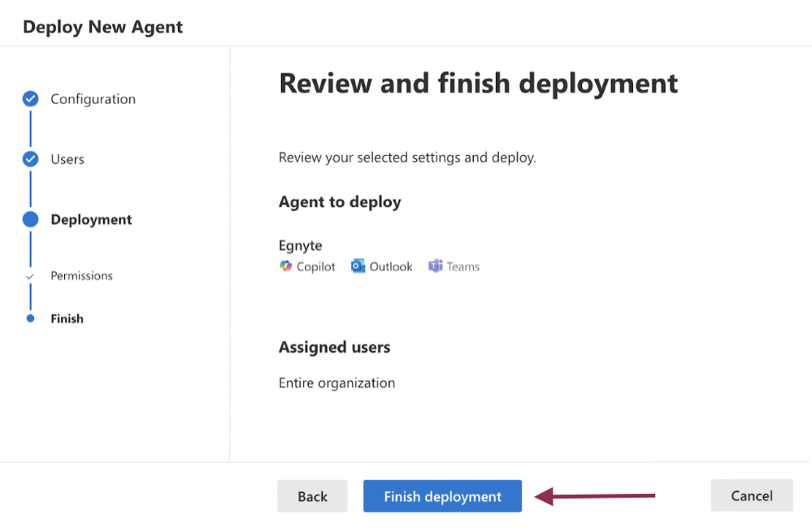Click the dot icon beside Finish step
The image size is (812, 532).
pyautogui.click(x=30, y=318)
